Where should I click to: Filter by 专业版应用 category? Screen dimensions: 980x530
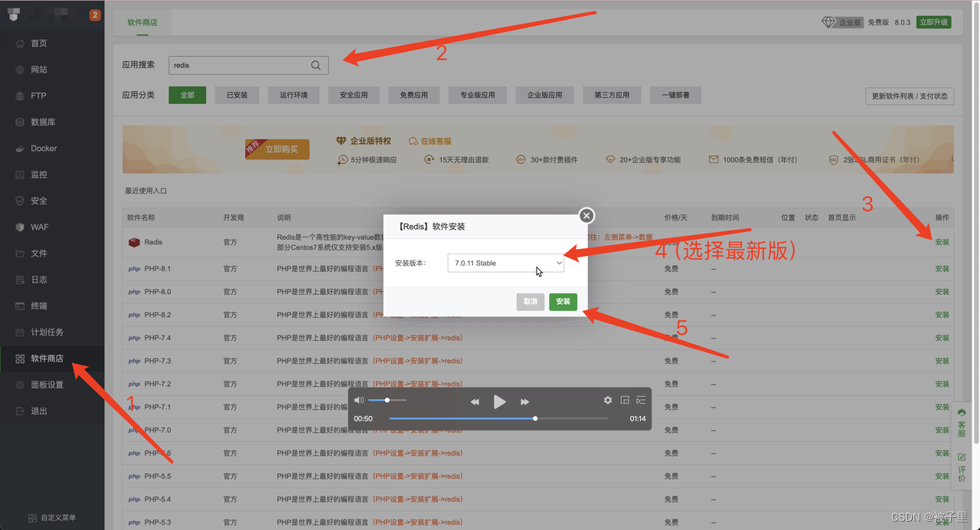click(478, 95)
